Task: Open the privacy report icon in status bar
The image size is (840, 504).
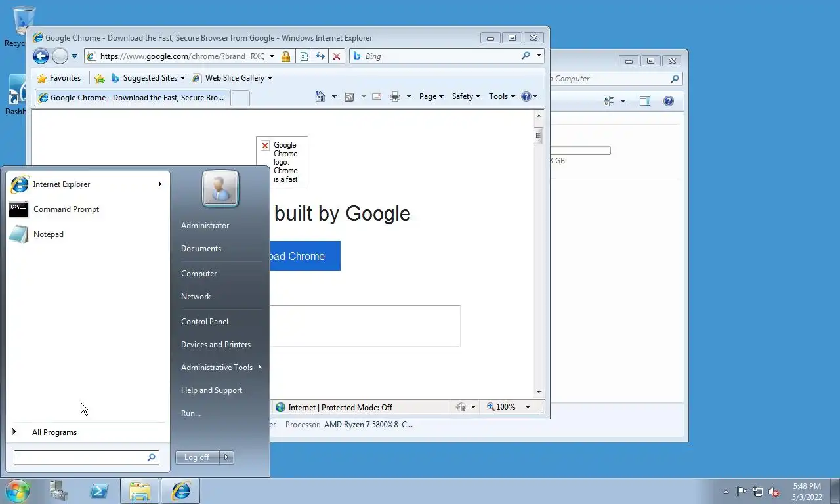Action: [461, 408]
